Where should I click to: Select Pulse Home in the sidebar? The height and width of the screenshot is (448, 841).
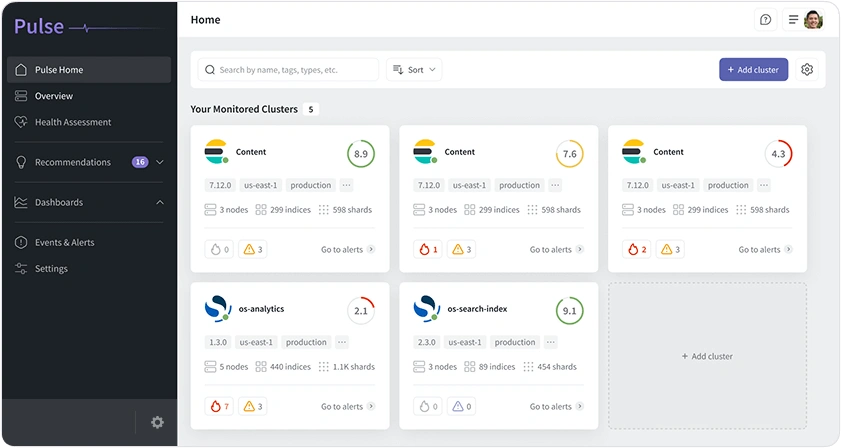coord(88,70)
